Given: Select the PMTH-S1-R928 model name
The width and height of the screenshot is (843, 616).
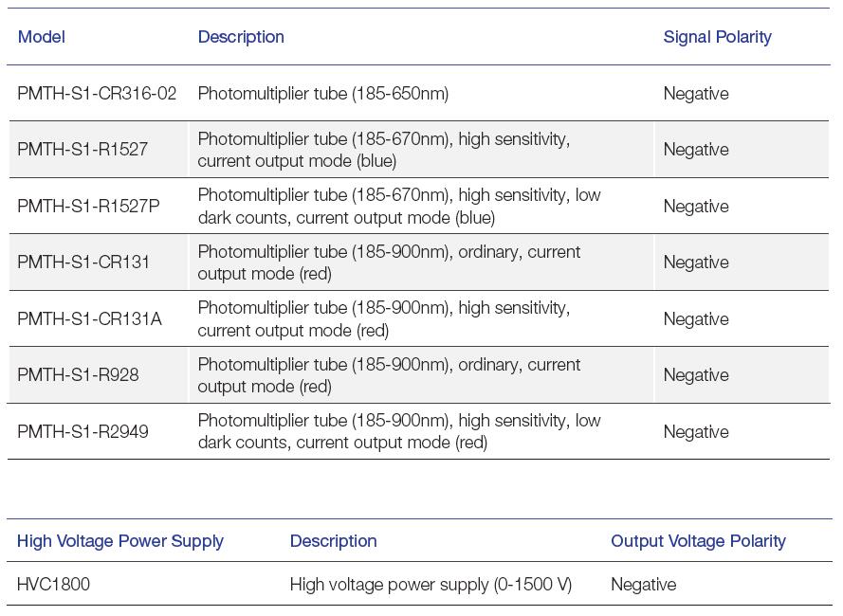Looking at the screenshot, I should pos(78,375).
